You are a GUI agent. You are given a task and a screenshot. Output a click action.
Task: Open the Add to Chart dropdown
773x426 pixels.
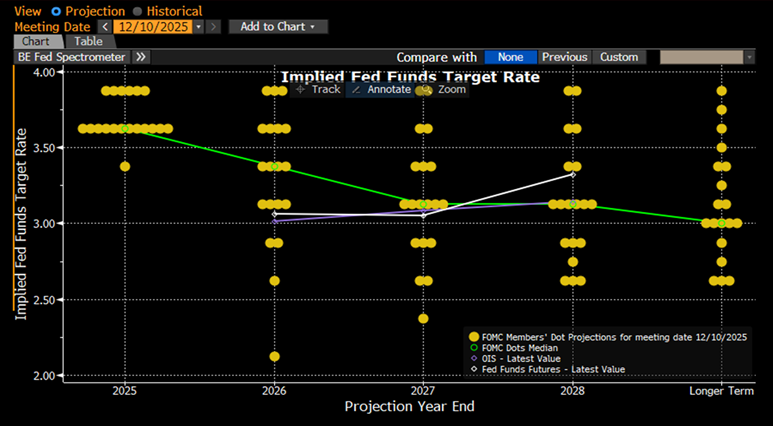tap(277, 26)
